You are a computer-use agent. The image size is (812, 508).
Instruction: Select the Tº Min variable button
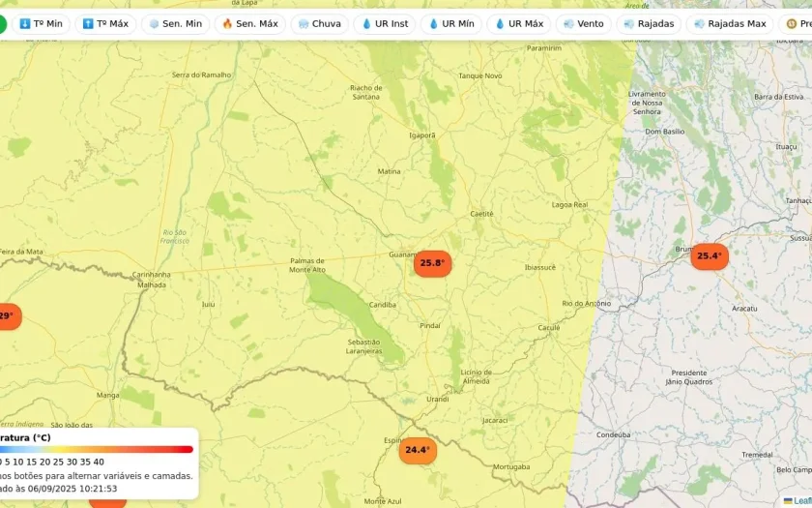click(41, 24)
